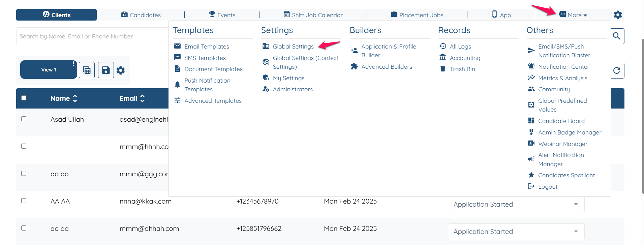
Task: Open the Community link
Action: pyautogui.click(x=554, y=89)
